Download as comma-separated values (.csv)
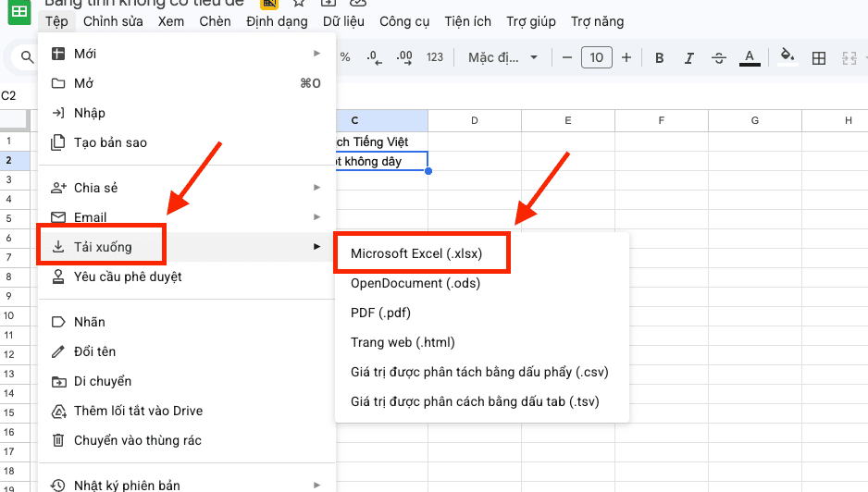 coord(482,372)
